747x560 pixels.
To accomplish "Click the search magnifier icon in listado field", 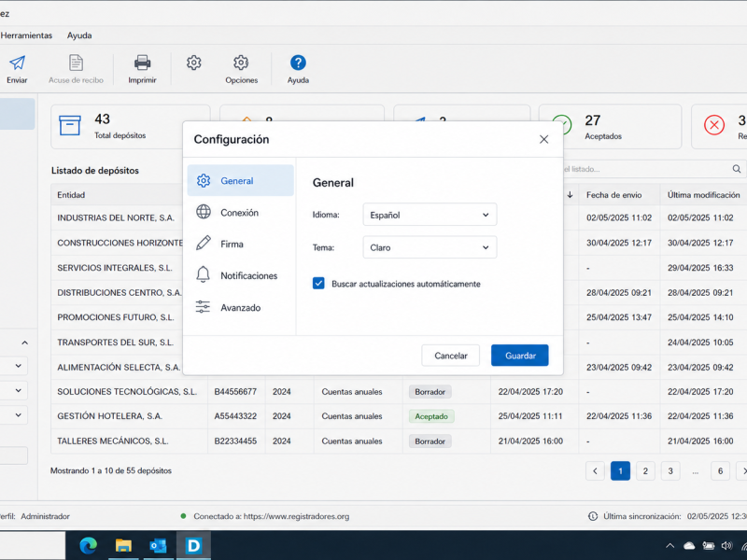I will click(x=737, y=169).
